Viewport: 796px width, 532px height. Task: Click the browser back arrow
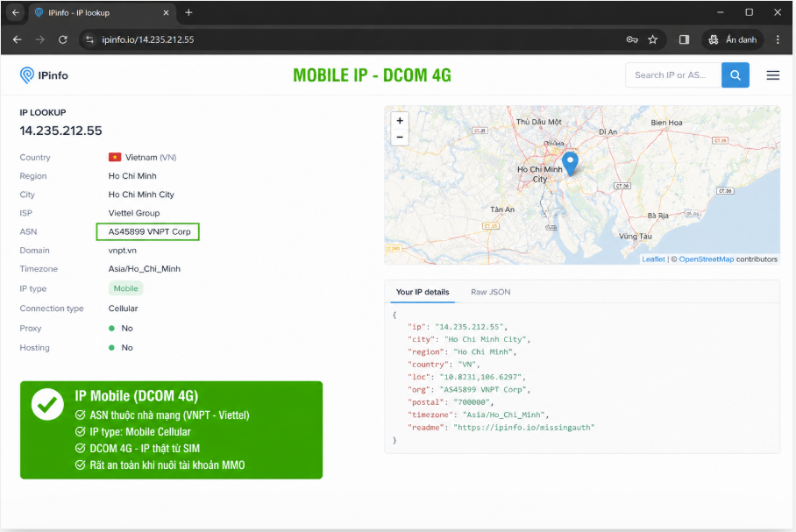[18, 39]
